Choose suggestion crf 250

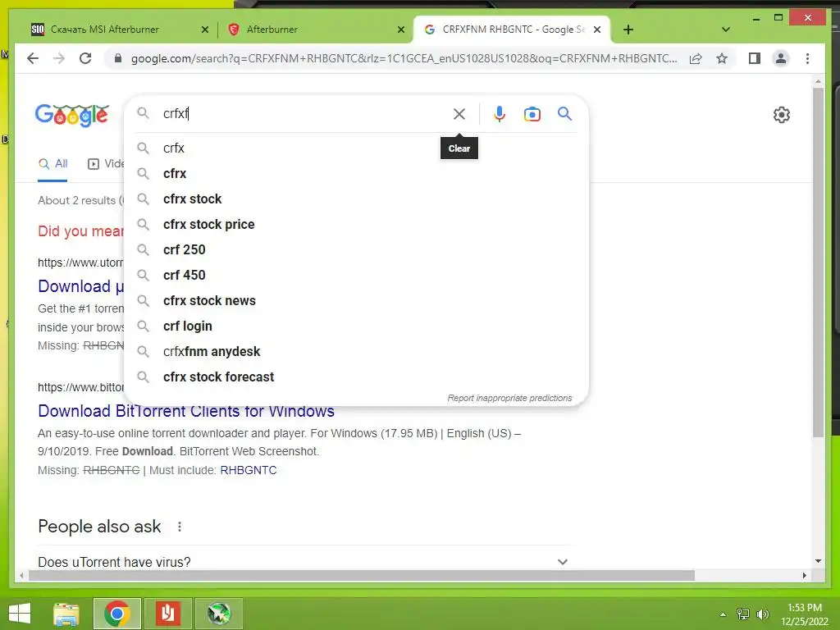[356, 249]
